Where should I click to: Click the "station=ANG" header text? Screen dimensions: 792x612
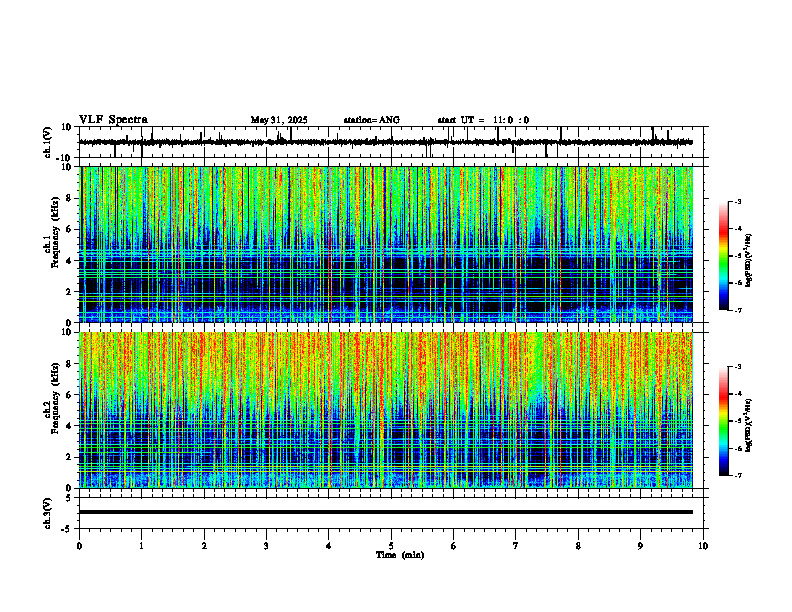click(x=371, y=120)
